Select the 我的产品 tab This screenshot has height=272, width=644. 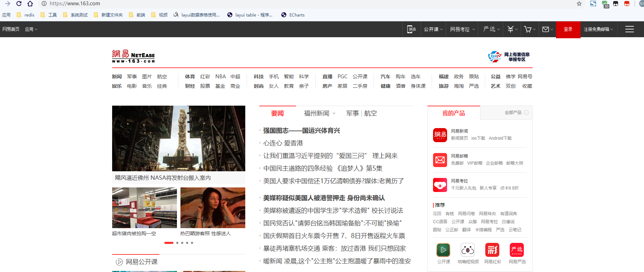453,113
